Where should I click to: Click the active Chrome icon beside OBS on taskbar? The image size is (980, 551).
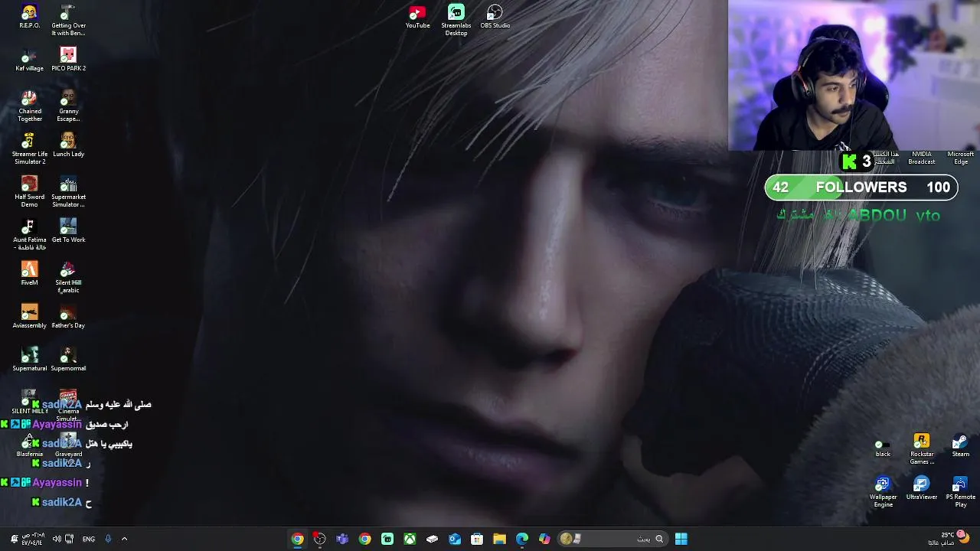tap(298, 539)
